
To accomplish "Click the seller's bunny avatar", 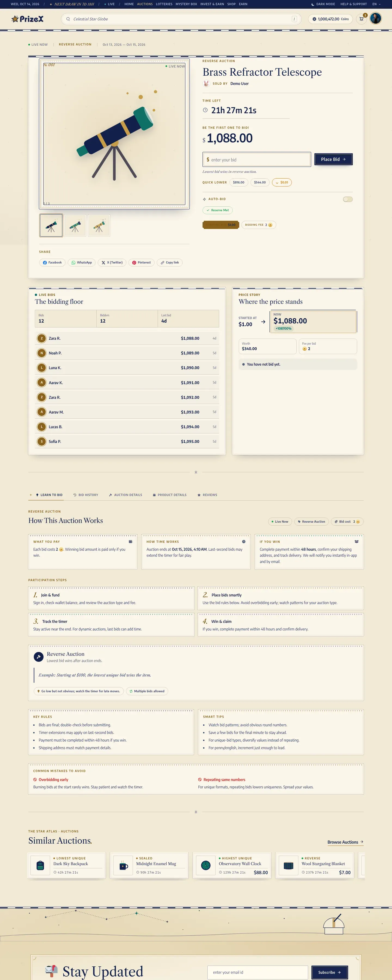I will (x=206, y=84).
